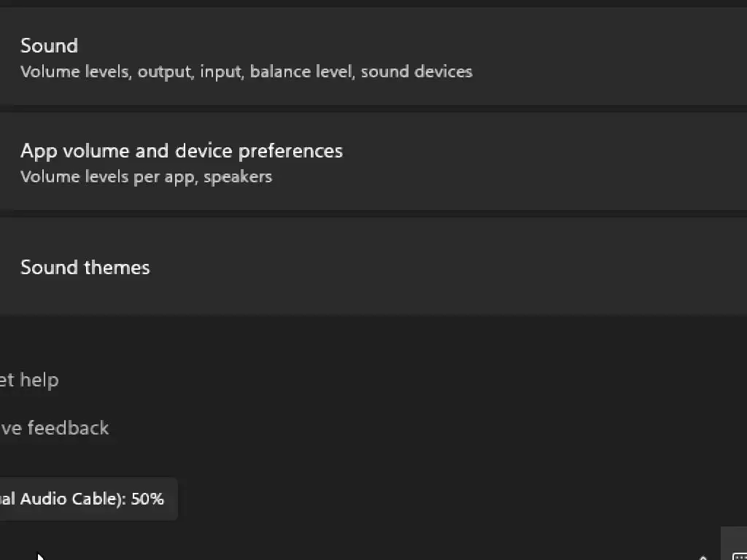Click the word "speakers" in App volume subtitle

pos(238,176)
